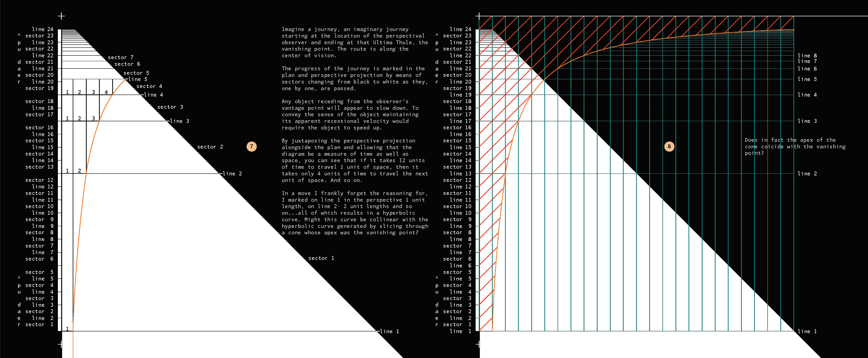868x358 pixels.
Task: Click the question text 'Does in fact the apex'
Action: [x=795, y=146]
